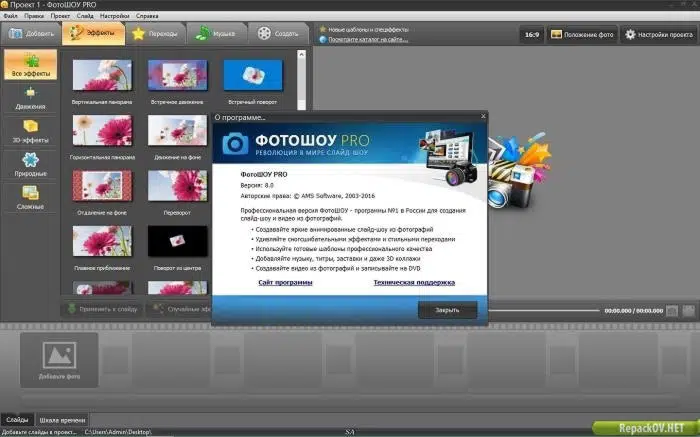Select the Сложные effects category
The width and height of the screenshot is (700, 437).
point(30,198)
